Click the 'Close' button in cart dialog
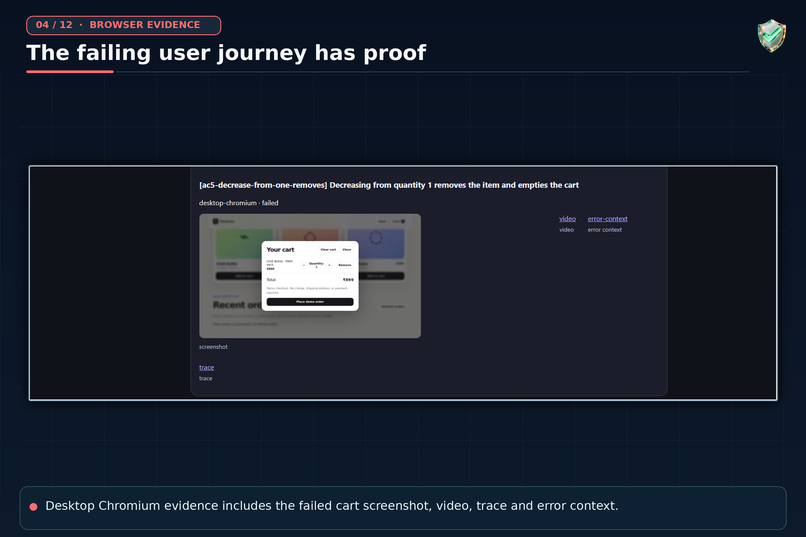Viewport: 806px width, 537px height. click(347, 249)
